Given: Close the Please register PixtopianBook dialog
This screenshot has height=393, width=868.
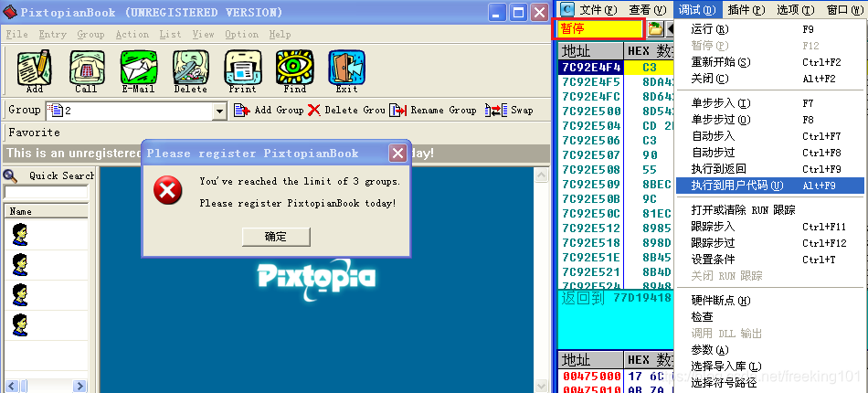Looking at the screenshot, I should coord(398,153).
